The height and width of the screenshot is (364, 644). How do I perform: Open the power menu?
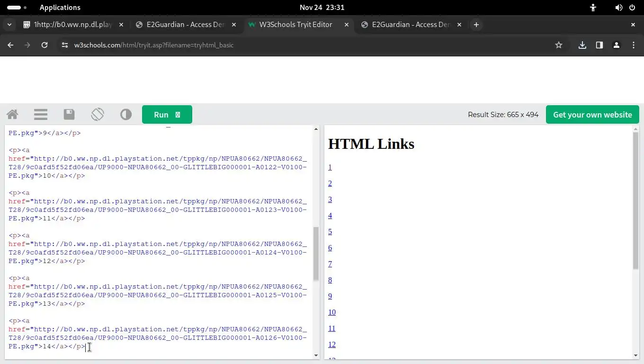click(x=632, y=8)
